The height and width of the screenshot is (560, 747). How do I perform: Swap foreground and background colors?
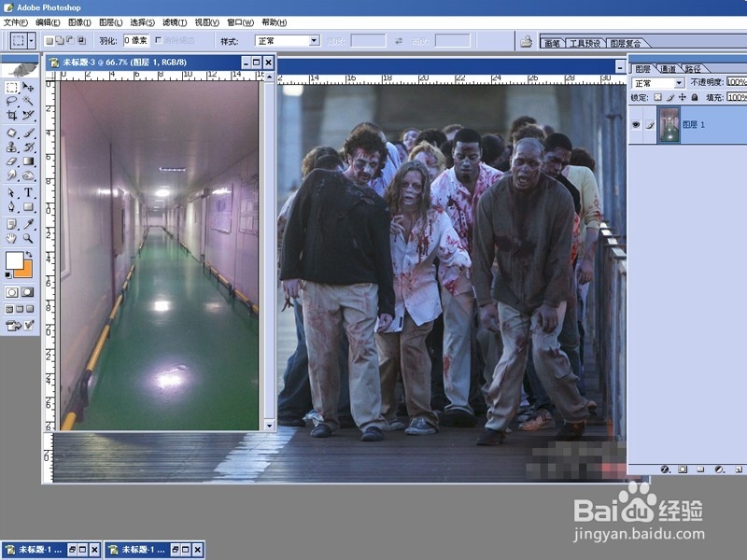[29, 255]
